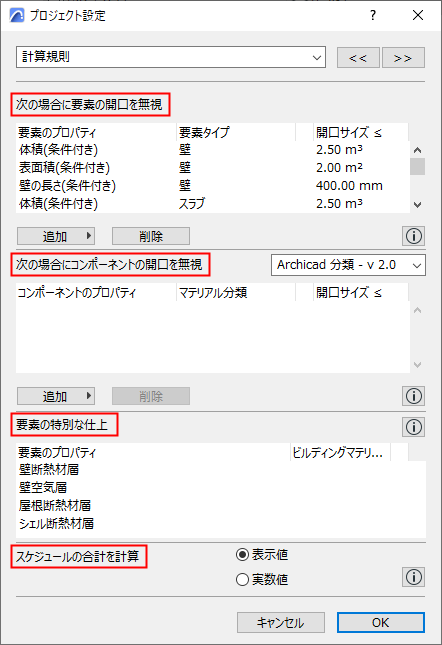Click the scrollbar thumb of element openings list
442x645 pixels.
click(418, 167)
